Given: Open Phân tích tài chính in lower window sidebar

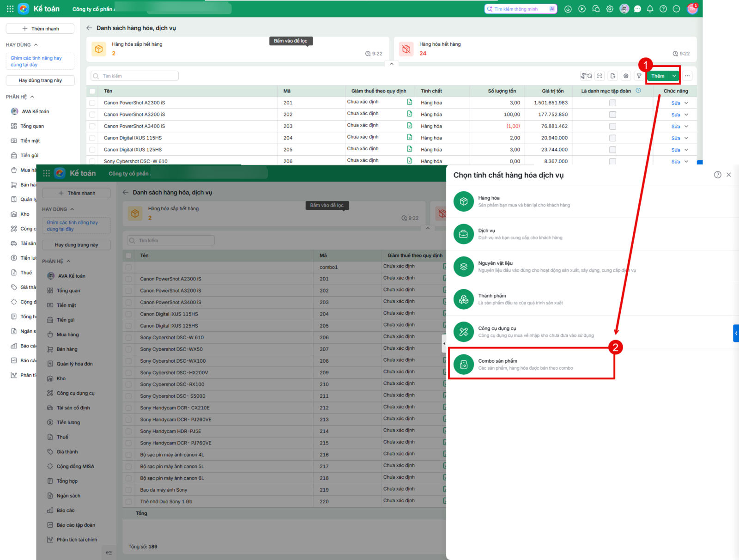Looking at the screenshot, I should coord(72,540).
